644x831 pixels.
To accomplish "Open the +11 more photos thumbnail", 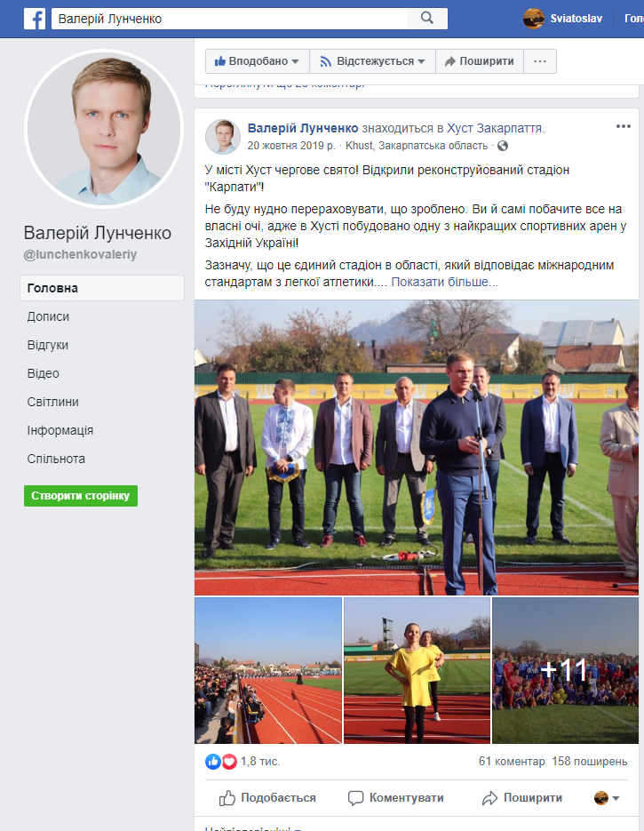I will coord(565,670).
